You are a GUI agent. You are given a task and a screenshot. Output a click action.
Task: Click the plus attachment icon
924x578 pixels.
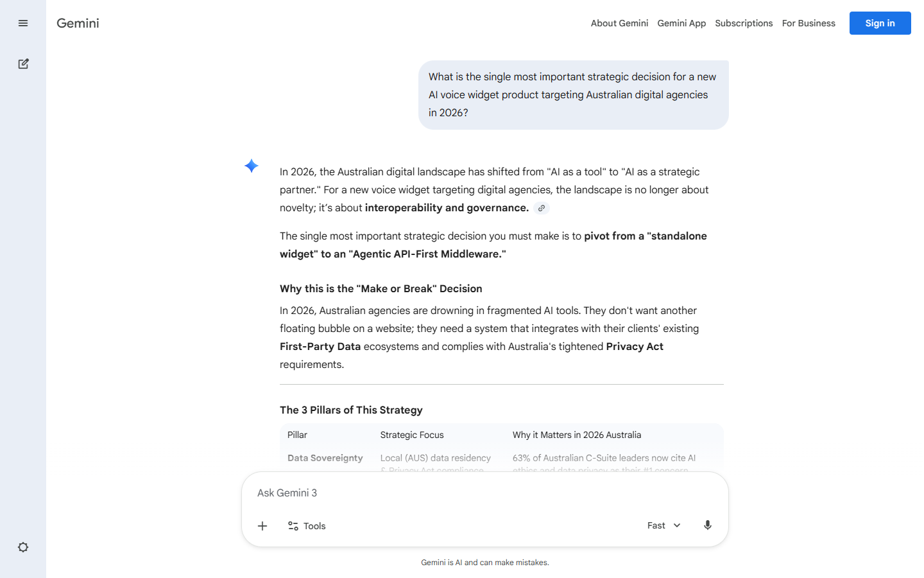[262, 526]
